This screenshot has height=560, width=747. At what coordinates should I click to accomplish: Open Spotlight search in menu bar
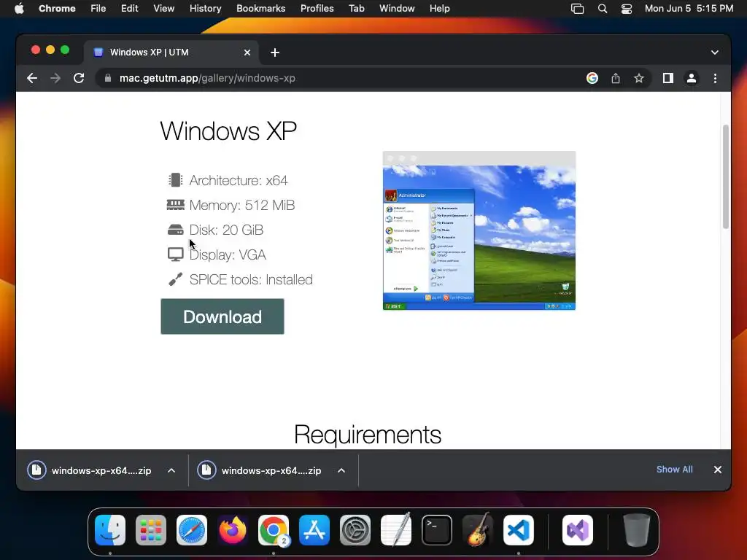click(x=602, y=9)
